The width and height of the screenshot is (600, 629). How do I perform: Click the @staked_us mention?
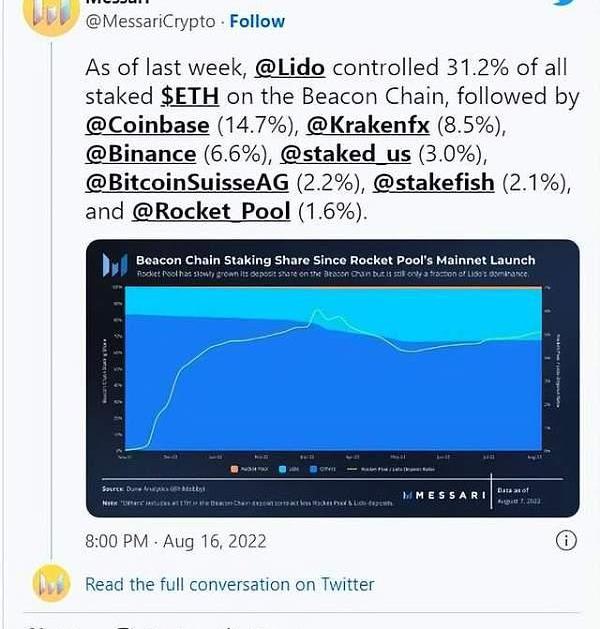pos(341,154)
